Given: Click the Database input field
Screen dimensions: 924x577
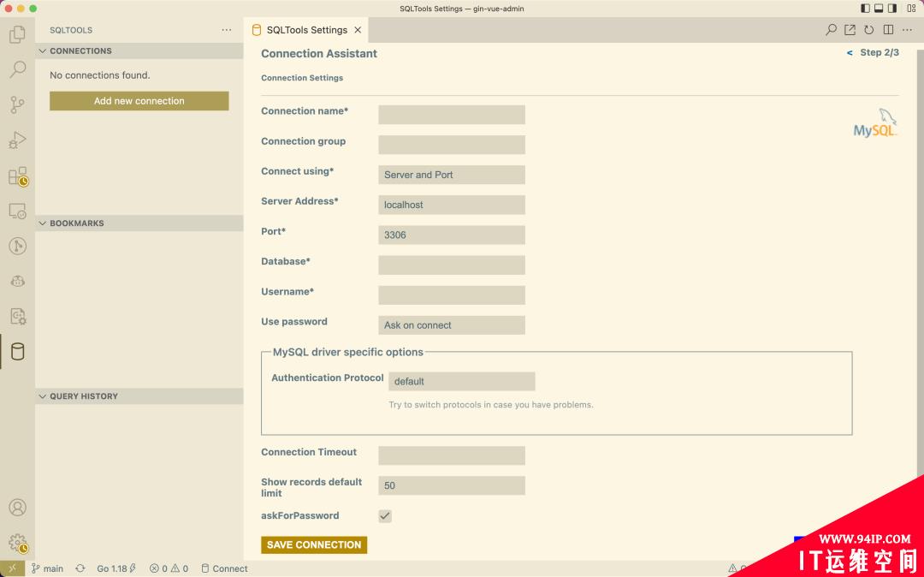Looking at the screenshot, I should 452,265.
